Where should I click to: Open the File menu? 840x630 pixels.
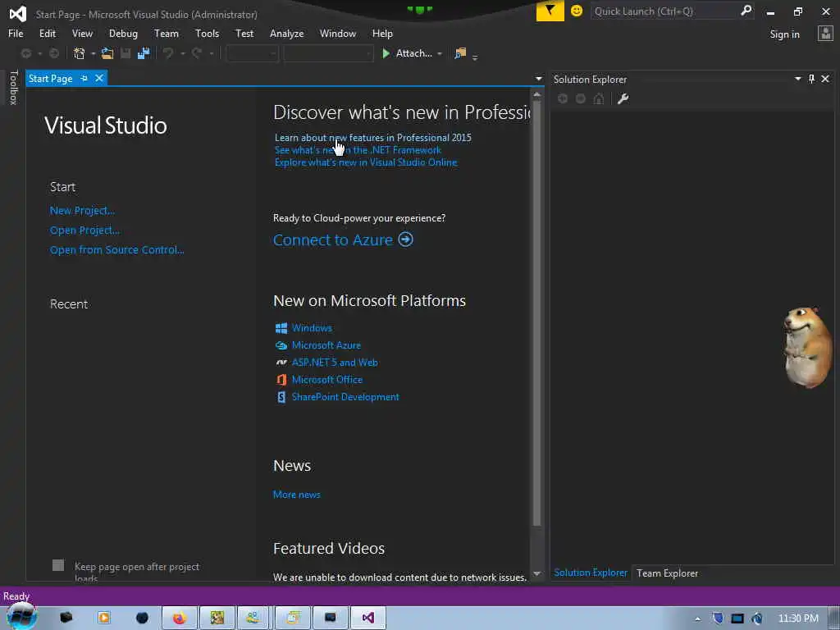[16, 33]
